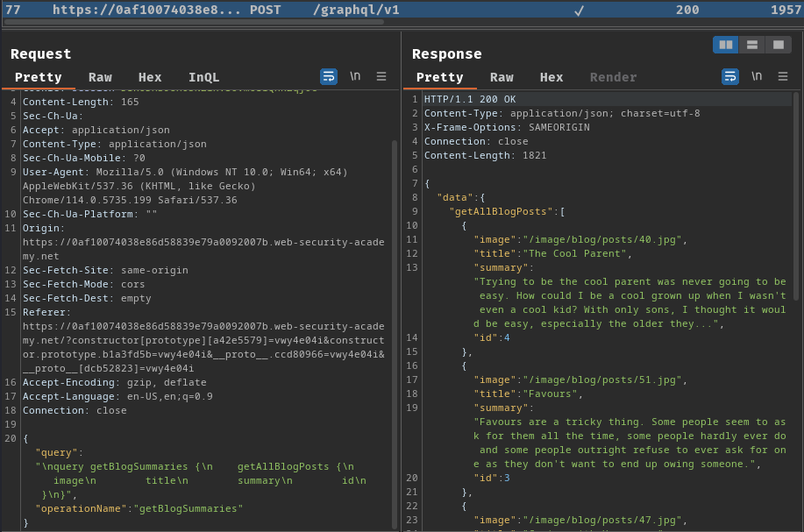
Task: Open Response panel options hamburger menu
Action: (x=782, y=76)
